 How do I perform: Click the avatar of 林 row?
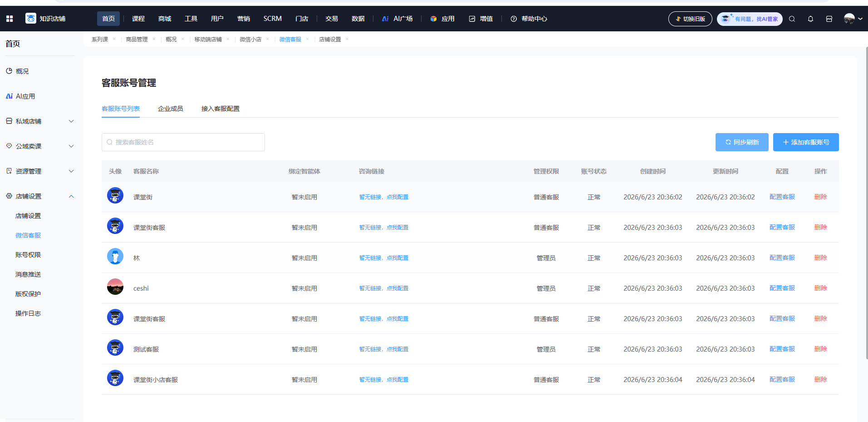pos(115,256)
